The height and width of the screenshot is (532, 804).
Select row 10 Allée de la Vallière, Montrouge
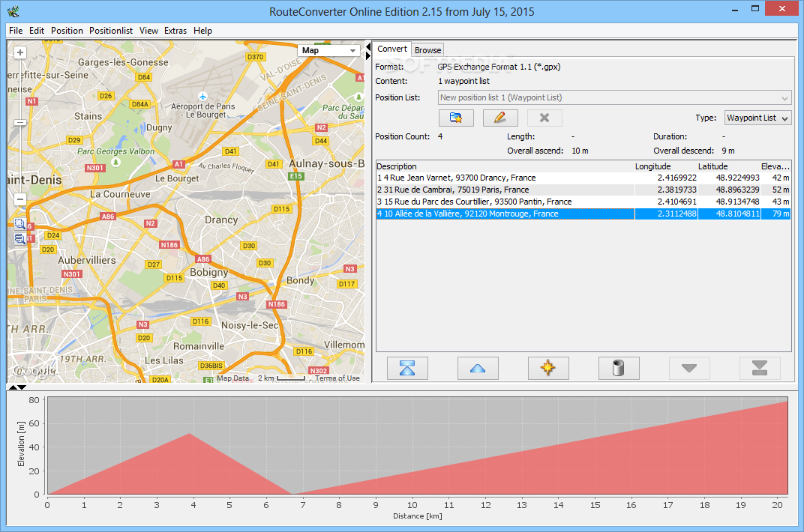[x=583, y=214]
